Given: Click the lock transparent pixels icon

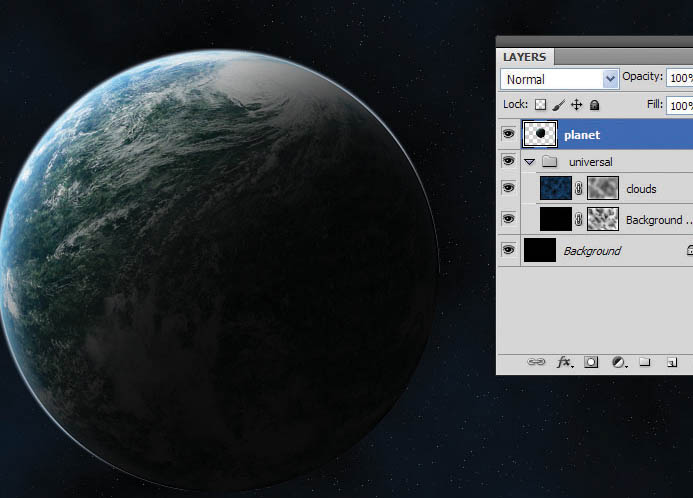Looking at the screenshot, I should coord(541,105).
